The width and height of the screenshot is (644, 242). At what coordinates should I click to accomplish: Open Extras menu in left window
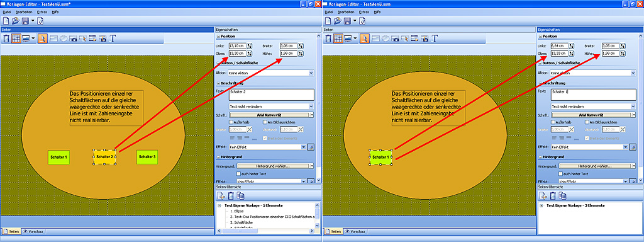click(42, 12)
